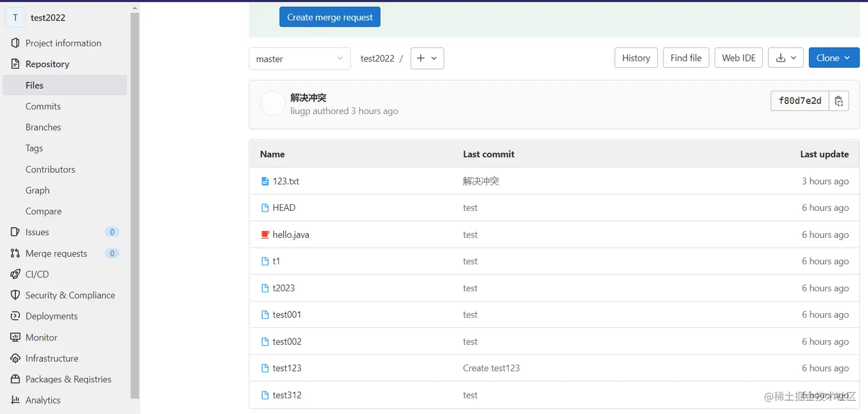Open the test123 file
868x414 pixels.
coord(287,368)
